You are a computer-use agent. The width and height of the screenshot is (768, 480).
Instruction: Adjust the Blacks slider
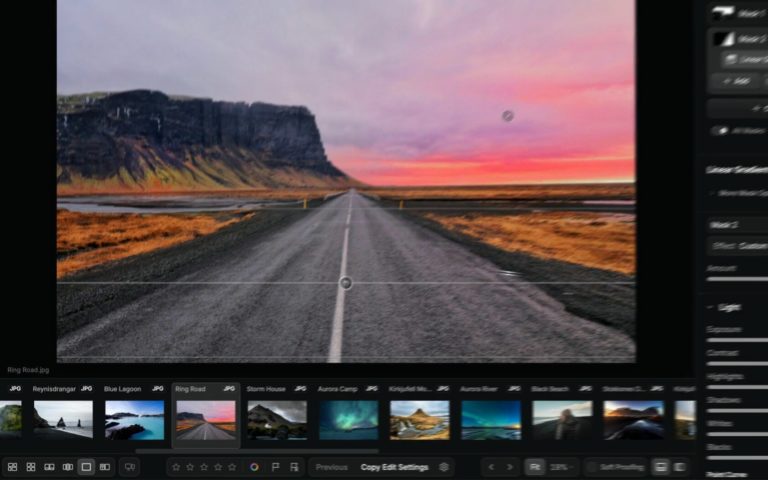click(737, 457)
